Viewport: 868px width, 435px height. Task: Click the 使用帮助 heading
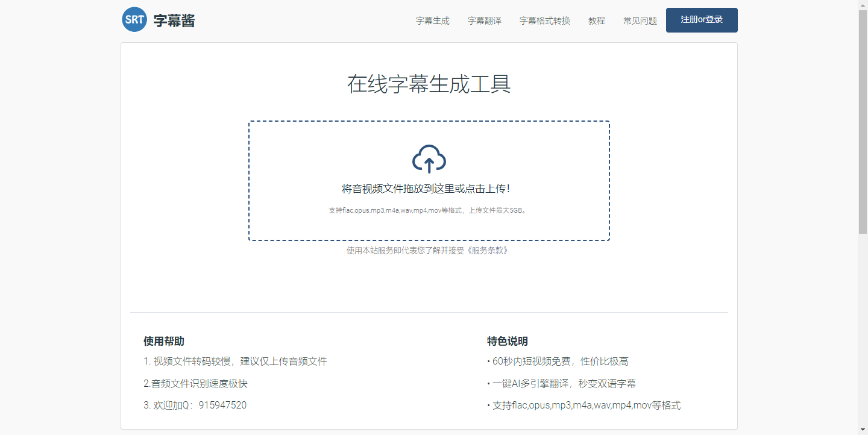pos(164,341)
